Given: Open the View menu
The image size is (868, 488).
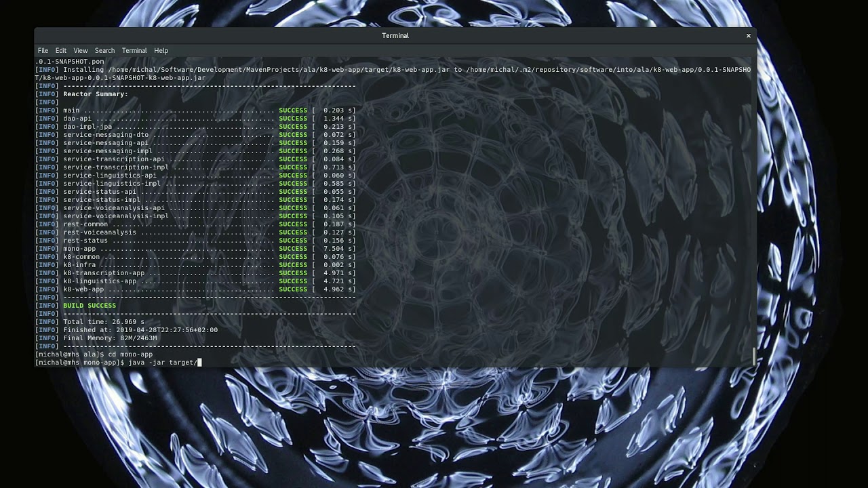Looking at the screenshot, I should click(81, 50).
